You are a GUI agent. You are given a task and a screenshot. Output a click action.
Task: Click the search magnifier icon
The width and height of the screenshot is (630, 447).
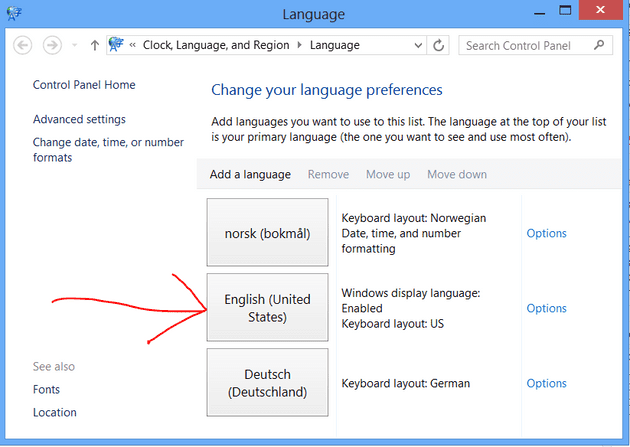coord(599,45)
